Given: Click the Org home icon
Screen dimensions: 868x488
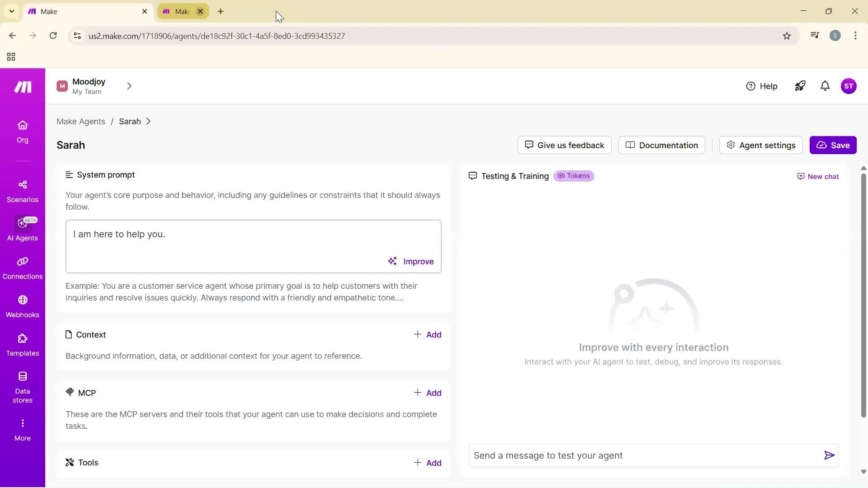Looking at the screenshot, I should [23, 126].
